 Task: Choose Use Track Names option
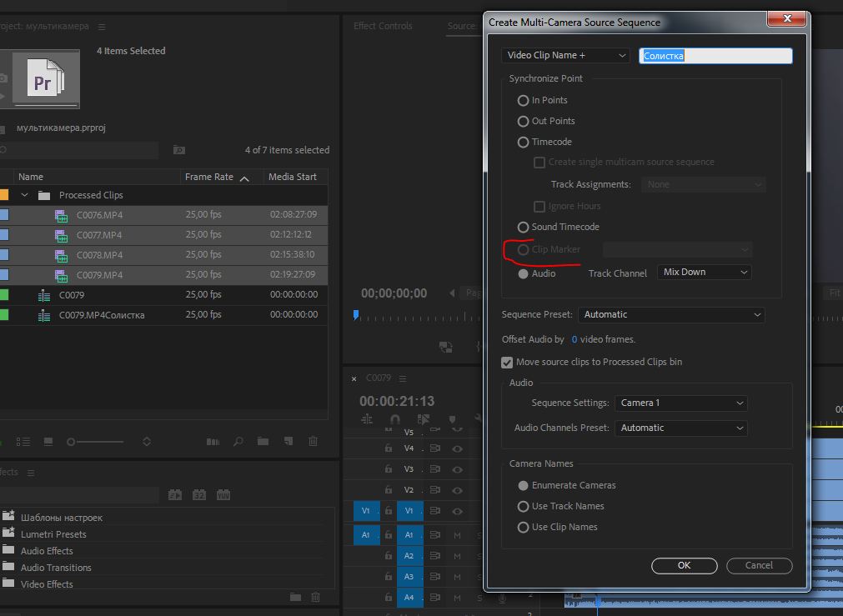coord(523,506)
